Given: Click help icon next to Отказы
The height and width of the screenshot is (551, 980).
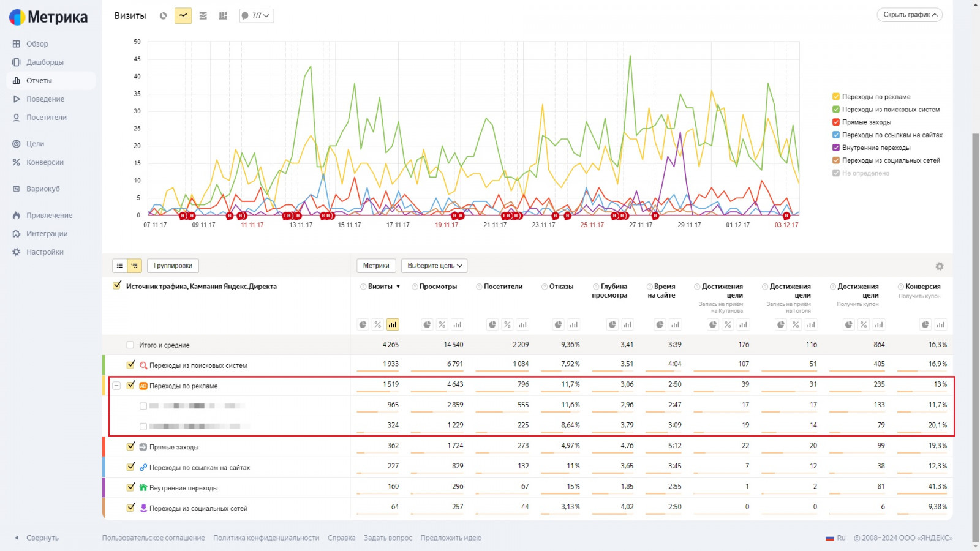Looking at the screenshot, I should (x=545, y=287).
